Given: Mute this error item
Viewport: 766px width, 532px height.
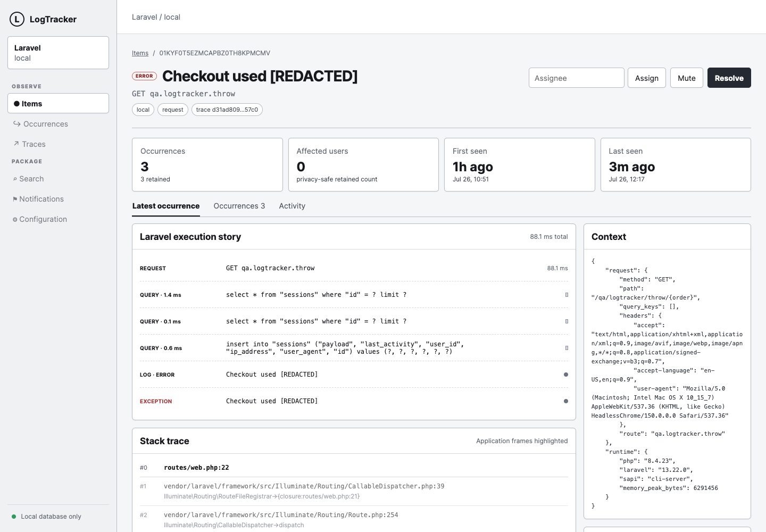Looking at the screenshot, I should pos(687,78).
